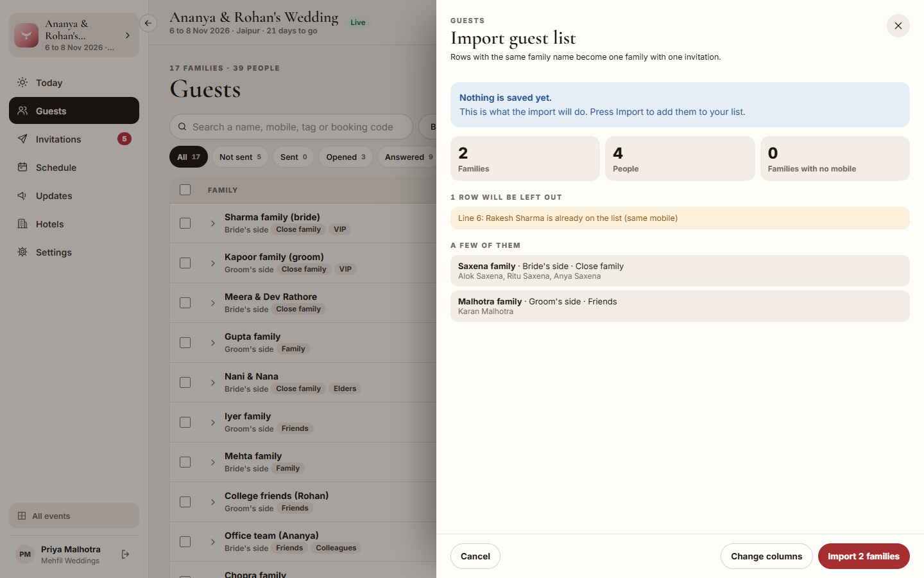This screenshot has height=578, width=924.
Task: Click the Cancel button
Action: tap(475, 556)
